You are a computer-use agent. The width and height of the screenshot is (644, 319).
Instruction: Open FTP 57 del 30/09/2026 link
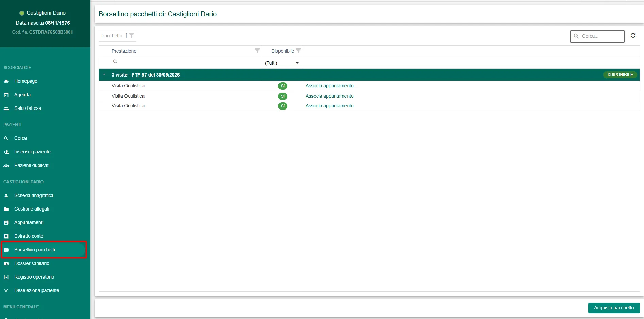coord(155,75)
